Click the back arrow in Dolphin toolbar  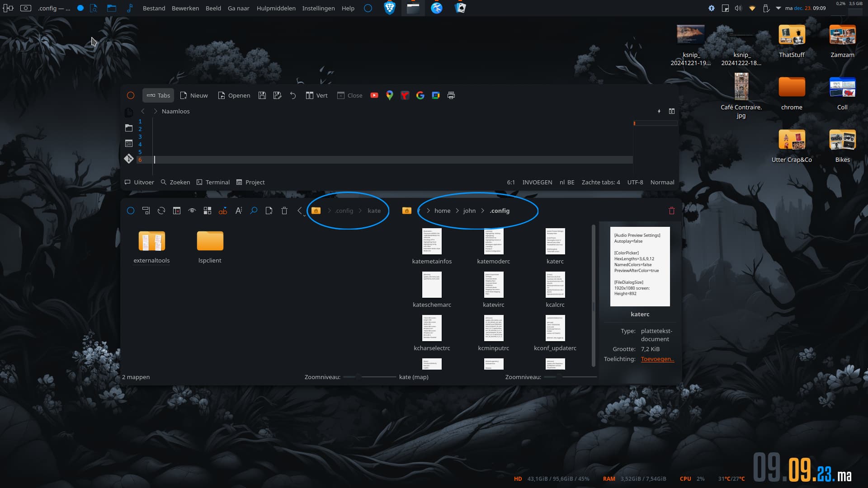tap(299, 211)
